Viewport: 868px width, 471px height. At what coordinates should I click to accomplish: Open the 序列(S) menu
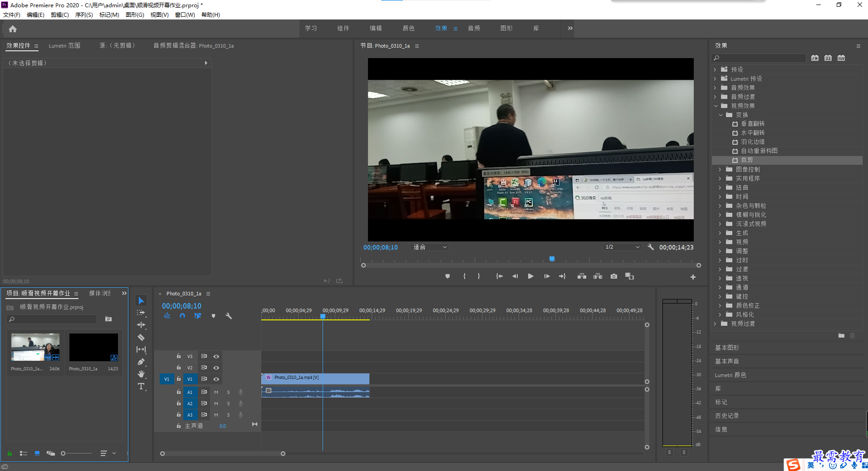tap(84, 15)
